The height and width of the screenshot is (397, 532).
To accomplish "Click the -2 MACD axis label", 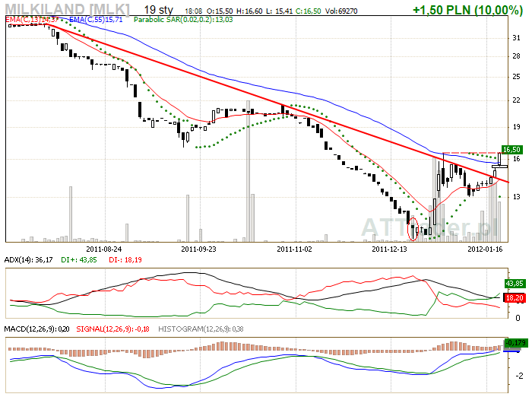I will coord(519,376).
